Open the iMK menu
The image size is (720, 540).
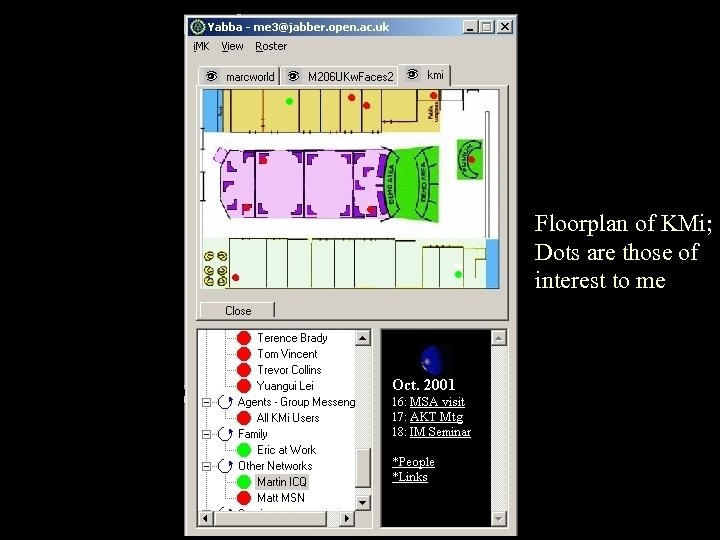point(201,46)
